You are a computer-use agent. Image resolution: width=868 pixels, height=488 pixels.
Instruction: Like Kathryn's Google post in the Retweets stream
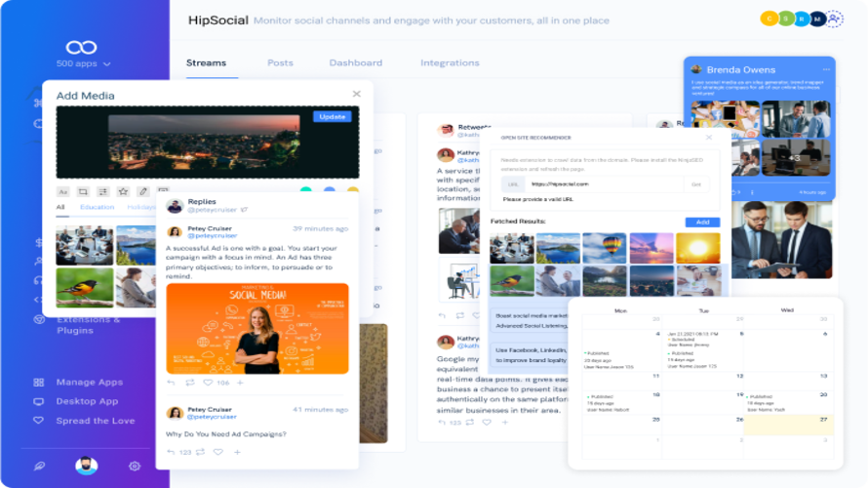point(487,422)
